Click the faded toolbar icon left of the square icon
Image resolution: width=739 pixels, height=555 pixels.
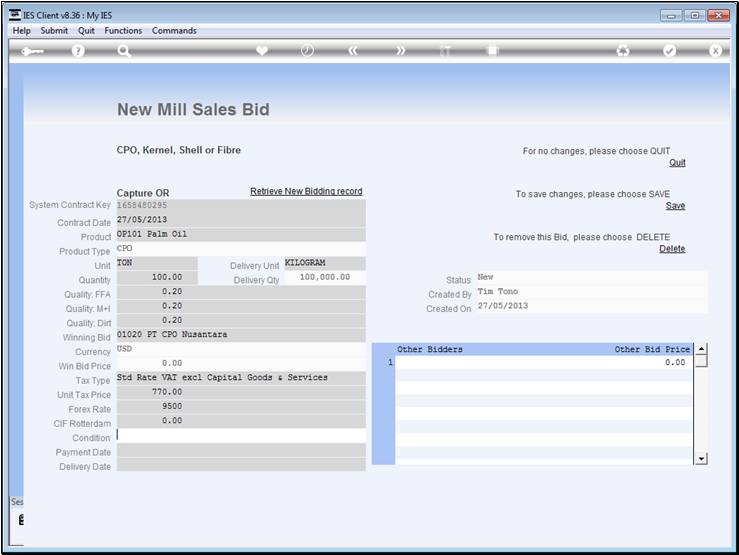[x=445, y=50]
